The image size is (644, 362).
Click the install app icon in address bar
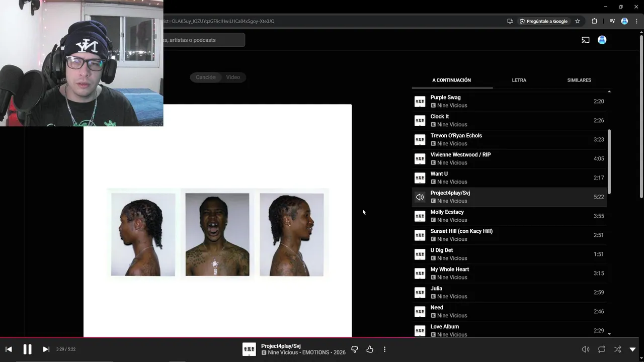point(510,21)
